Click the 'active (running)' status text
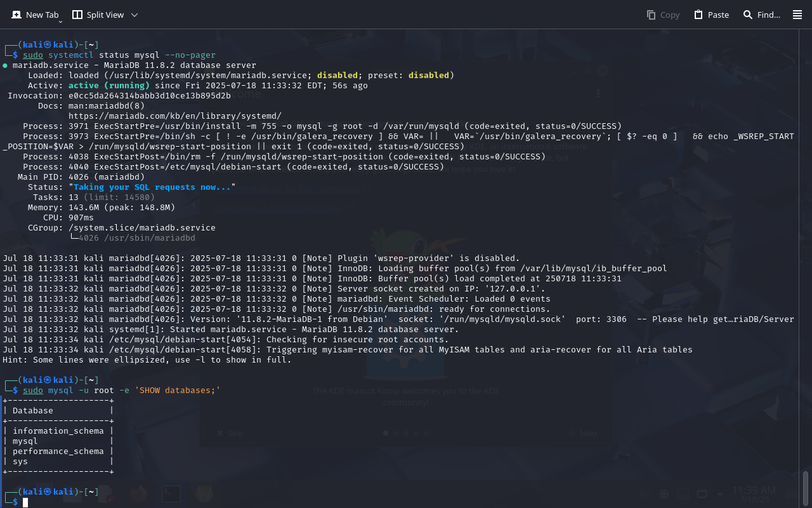 109,86
